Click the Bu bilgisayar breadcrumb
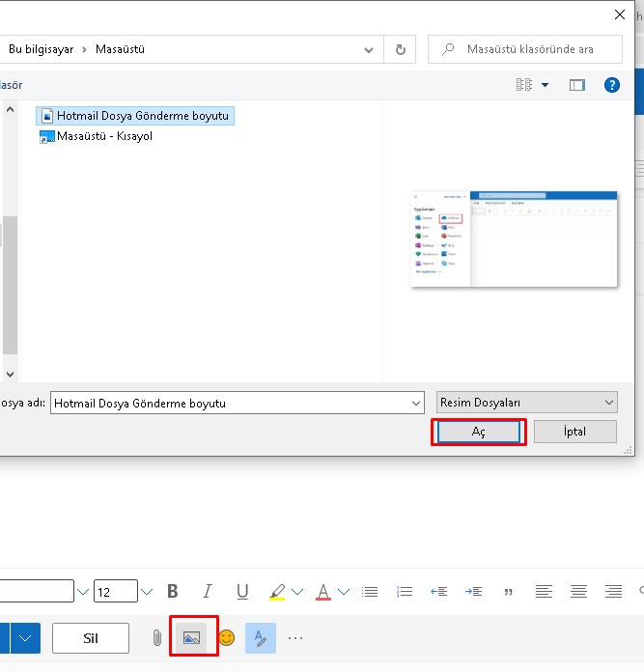 (x=42, y=49)
